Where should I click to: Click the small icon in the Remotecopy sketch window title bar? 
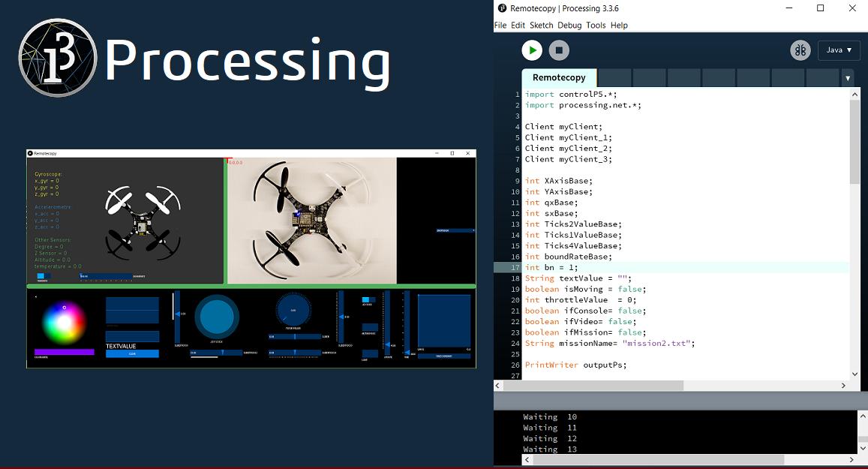[x=31, y=153]
